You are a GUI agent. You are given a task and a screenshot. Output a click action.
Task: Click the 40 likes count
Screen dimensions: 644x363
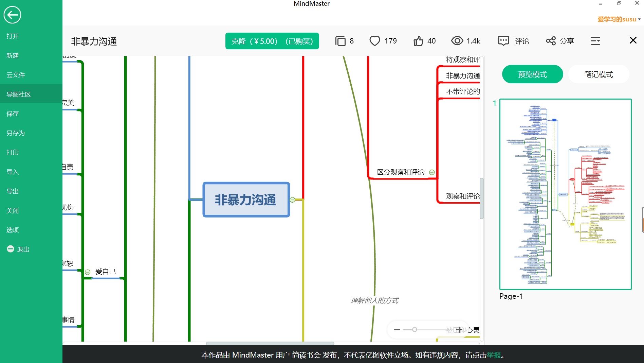431,41
